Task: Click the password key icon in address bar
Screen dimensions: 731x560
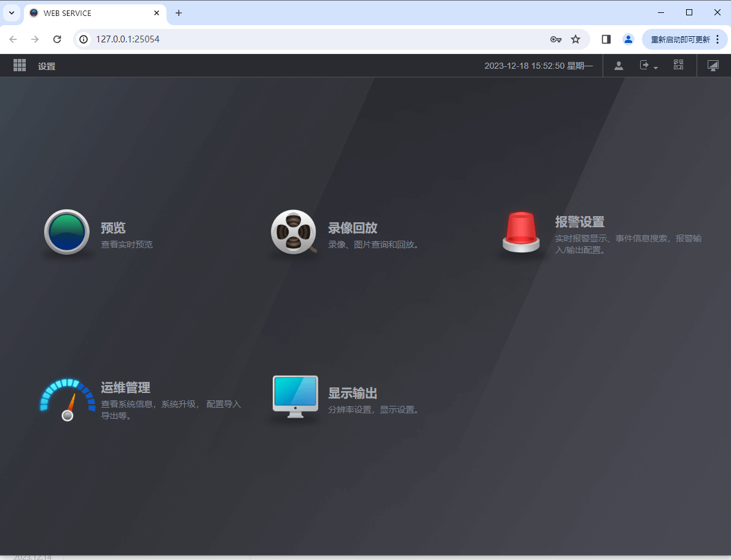Action: (555, 39)
